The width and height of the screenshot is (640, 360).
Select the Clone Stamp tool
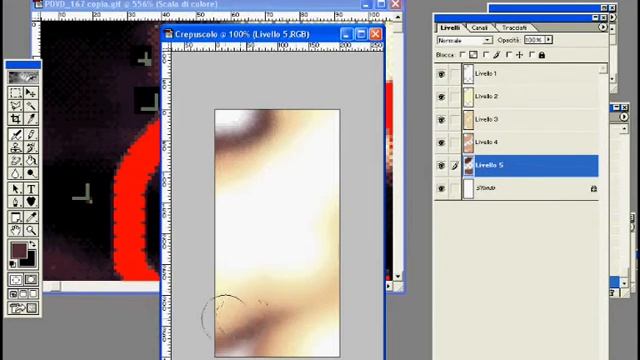16,147
